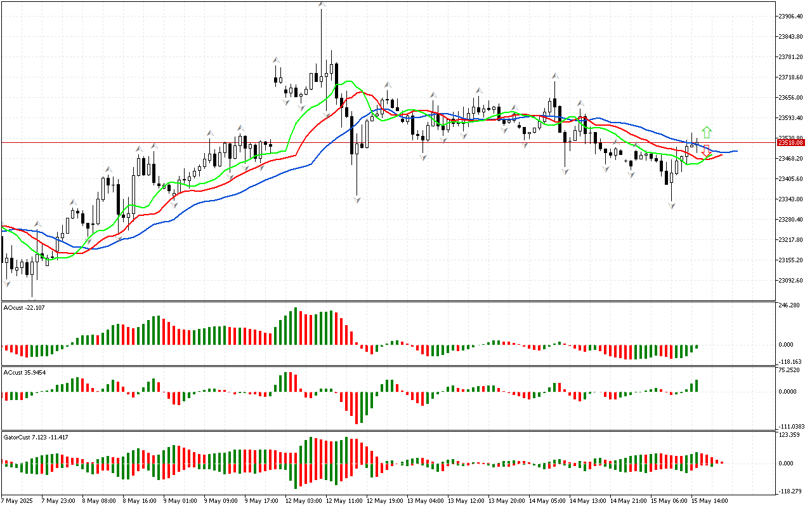Click the up fractal above the gap-up candle on 12 May
This screenshot has width=812, height=508.
point(277,60)
